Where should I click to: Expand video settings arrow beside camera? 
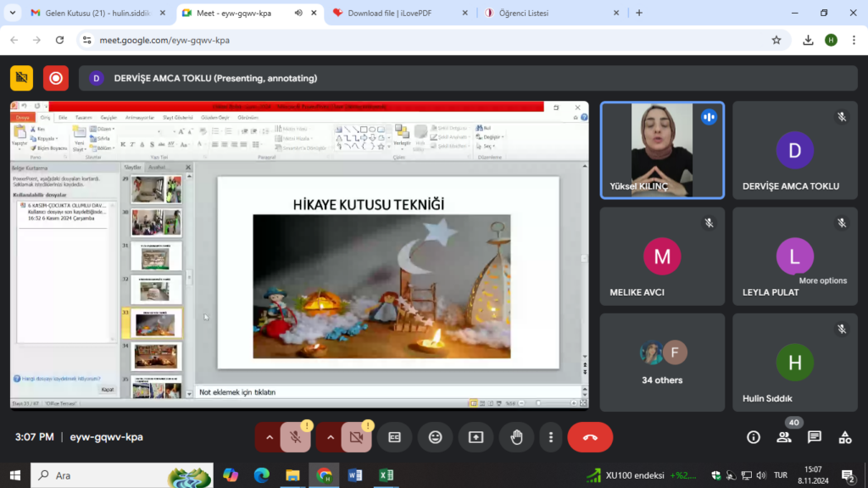tap(330, 437)
